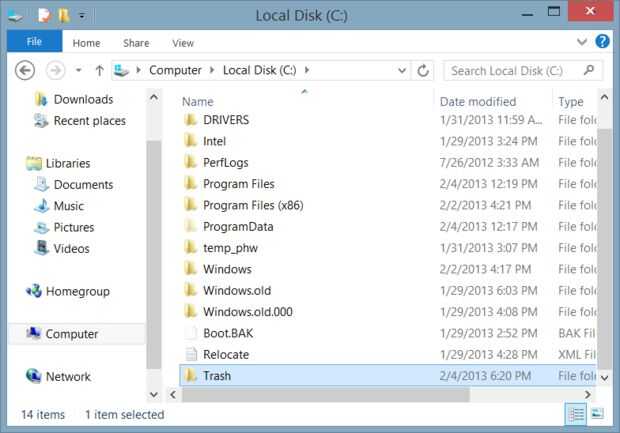Click the 2/4/2013 6:20 PM date cell

coord(485,376)
